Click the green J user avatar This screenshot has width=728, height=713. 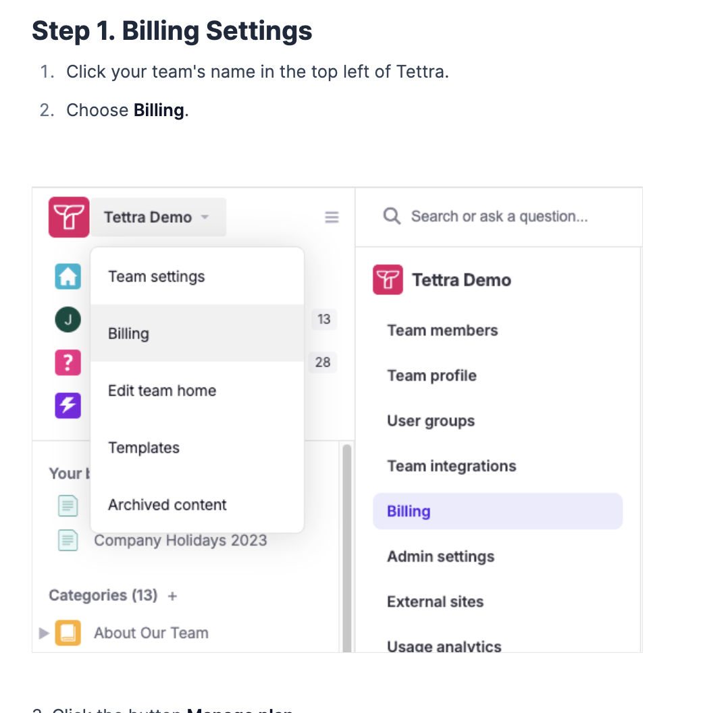[68, 319]
